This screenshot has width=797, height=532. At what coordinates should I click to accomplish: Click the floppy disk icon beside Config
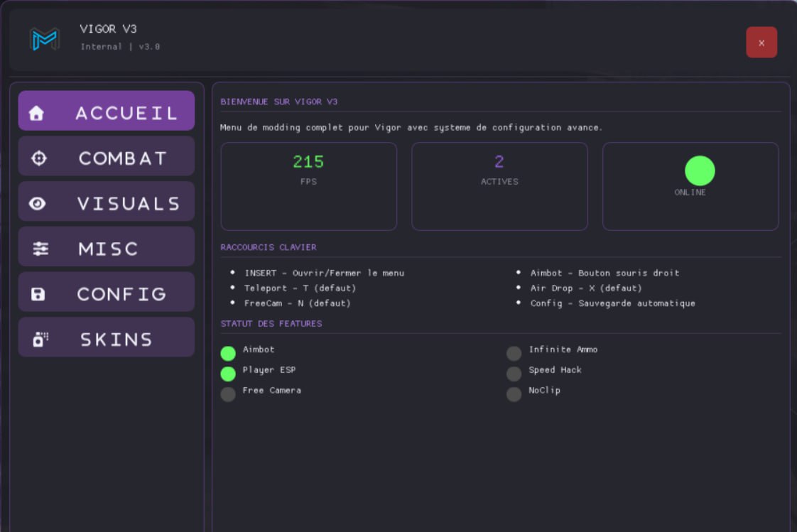[x=38, y=294]
